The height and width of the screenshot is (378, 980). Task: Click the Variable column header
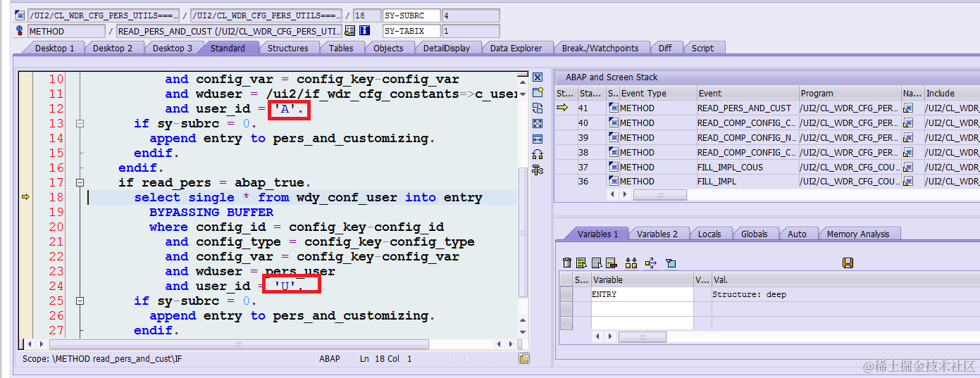(x=642, y=279)
